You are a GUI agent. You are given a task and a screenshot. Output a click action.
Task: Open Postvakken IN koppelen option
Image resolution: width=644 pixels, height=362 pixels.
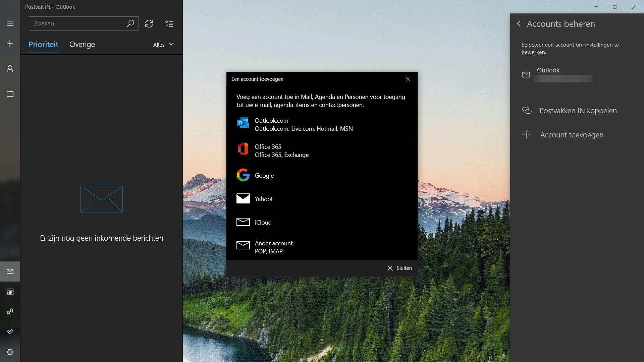click(x=578, y=111)
